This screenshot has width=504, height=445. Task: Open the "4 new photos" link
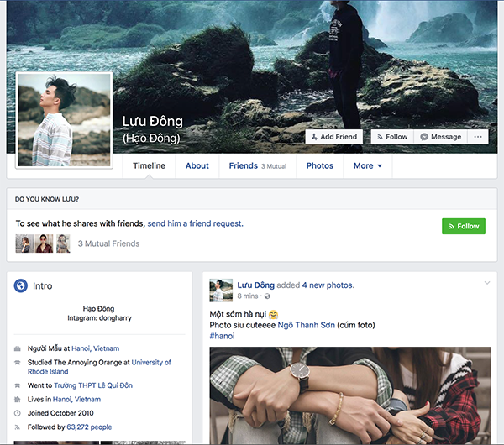(328, 285)
